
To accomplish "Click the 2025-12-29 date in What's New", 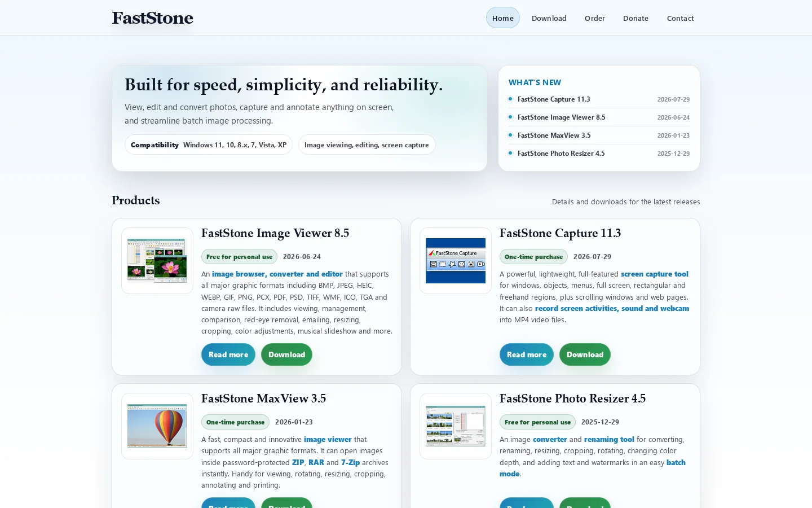I will pos(673,154).
